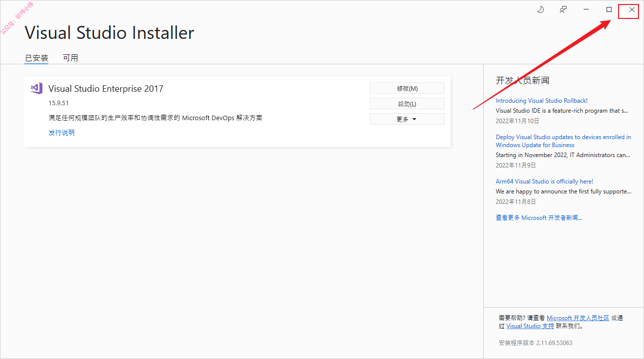Click the Visual Studio Enterprise 2017 title
644x359 pixels.
click(106, 89)
